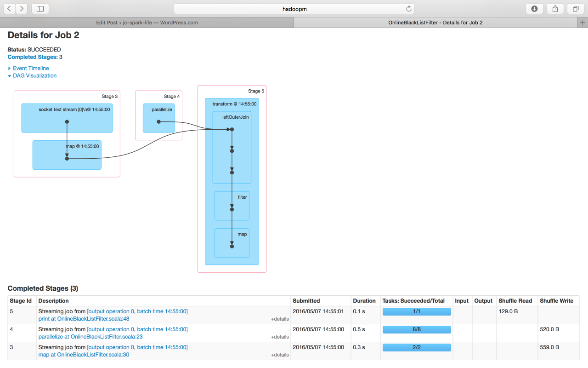Image resolution: width=588 pixels, height=368 pixels.
Task: Open the Safari downloads list
Action: pyautogui.click(x=534, y=8)
